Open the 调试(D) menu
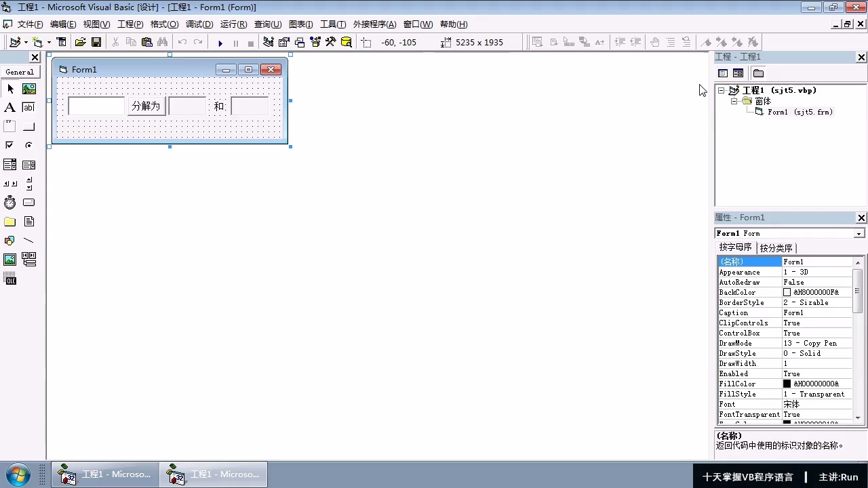This screenshot has width=868, height=488. 199,24
